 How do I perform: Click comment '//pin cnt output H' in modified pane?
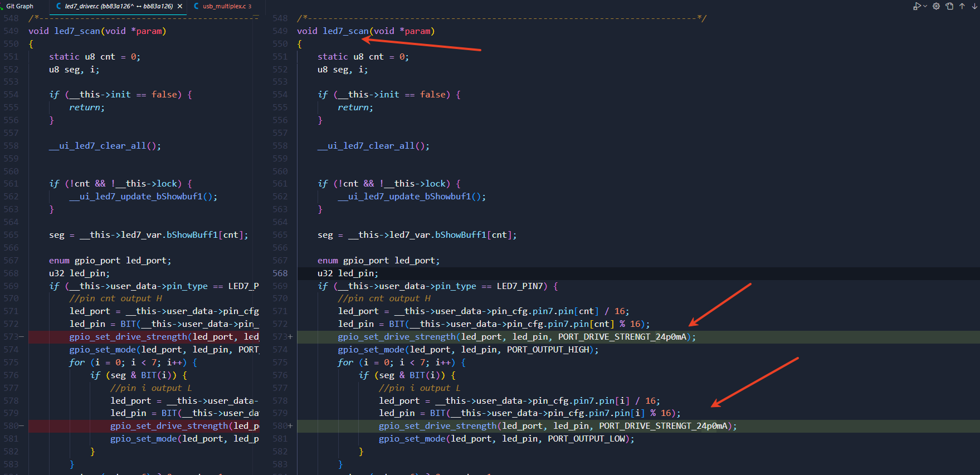point(384,298)
